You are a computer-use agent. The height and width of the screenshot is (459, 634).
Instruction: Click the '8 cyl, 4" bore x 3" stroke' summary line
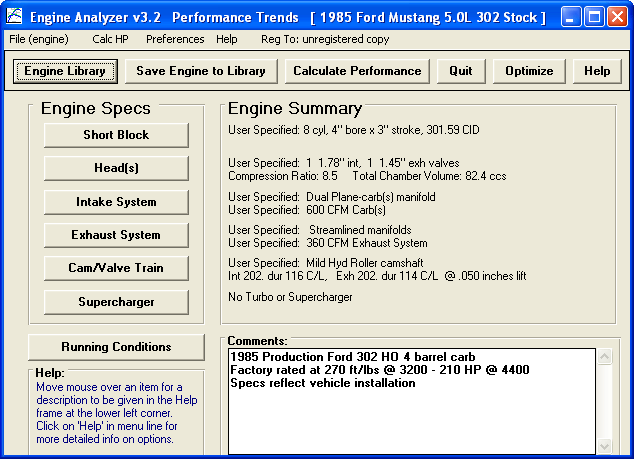354,130
